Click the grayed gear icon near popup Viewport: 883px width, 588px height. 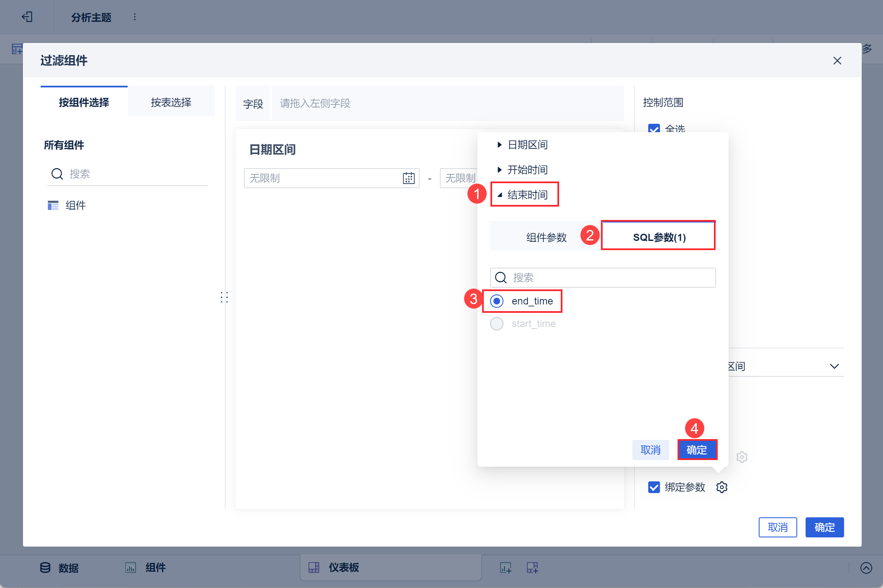pyautogui.click(x=742, y=457)
